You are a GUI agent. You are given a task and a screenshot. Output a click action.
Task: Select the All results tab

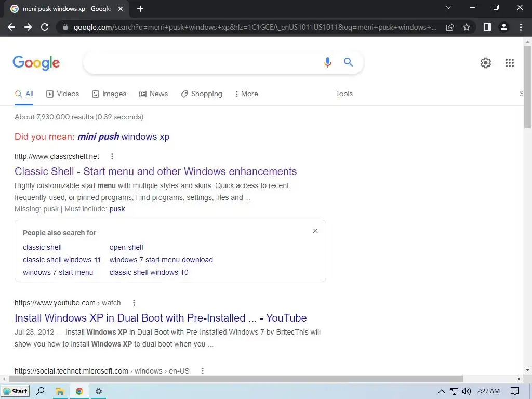(24, 94)
